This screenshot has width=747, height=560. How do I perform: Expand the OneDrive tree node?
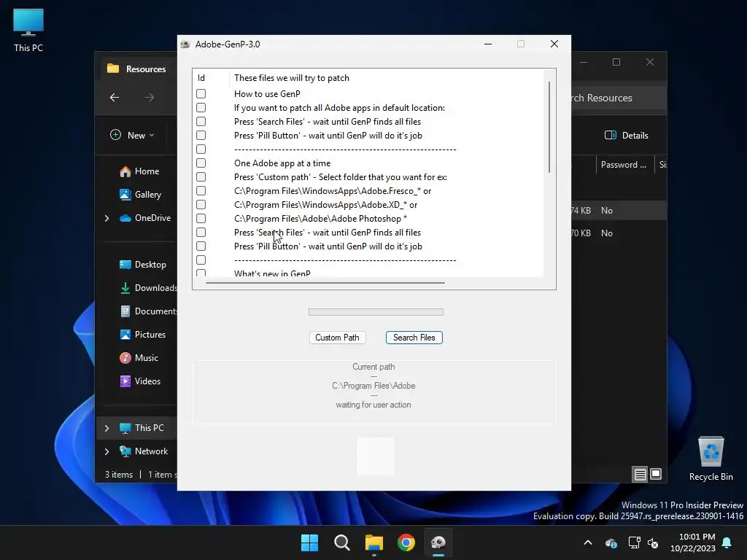click(x=107, y=218)
